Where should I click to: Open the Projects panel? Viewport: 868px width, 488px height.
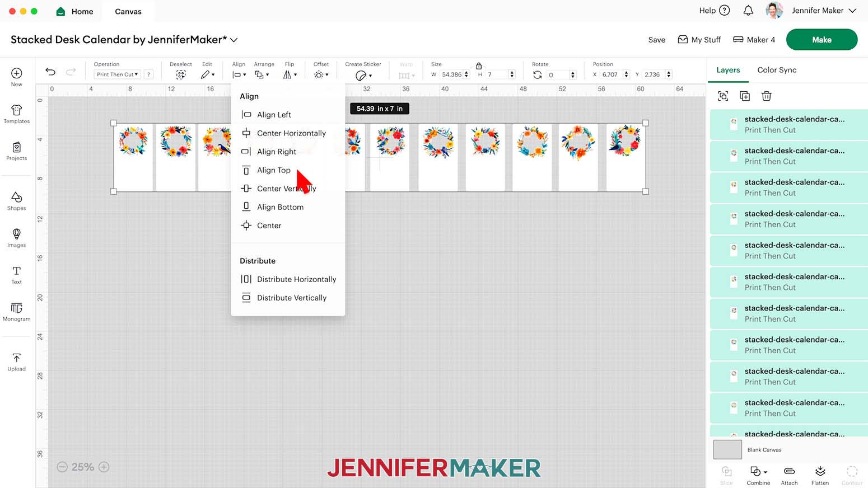tap(17, 151)
